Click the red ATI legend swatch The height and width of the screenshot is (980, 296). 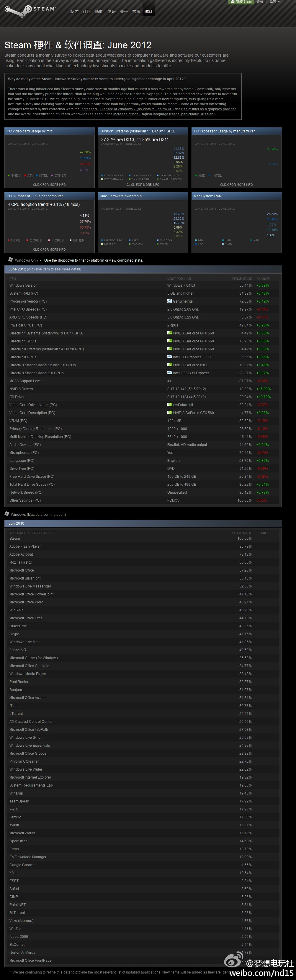point(25,176)
